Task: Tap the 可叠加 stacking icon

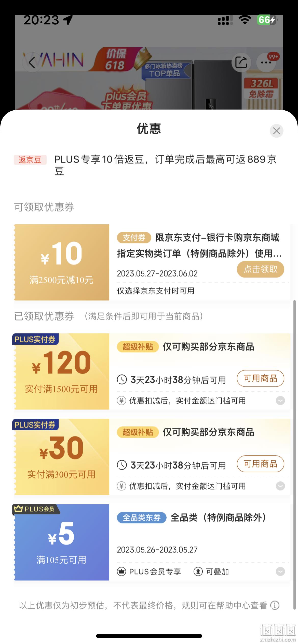Action: coord(198,572)
